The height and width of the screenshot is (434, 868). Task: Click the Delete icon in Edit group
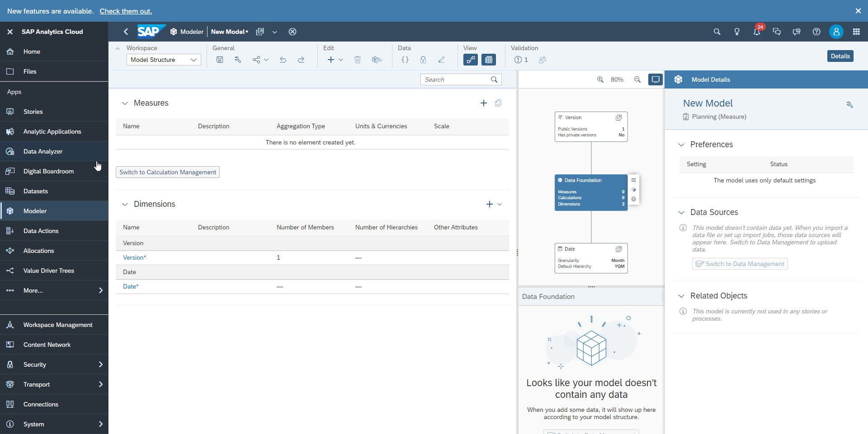[358, 59]
